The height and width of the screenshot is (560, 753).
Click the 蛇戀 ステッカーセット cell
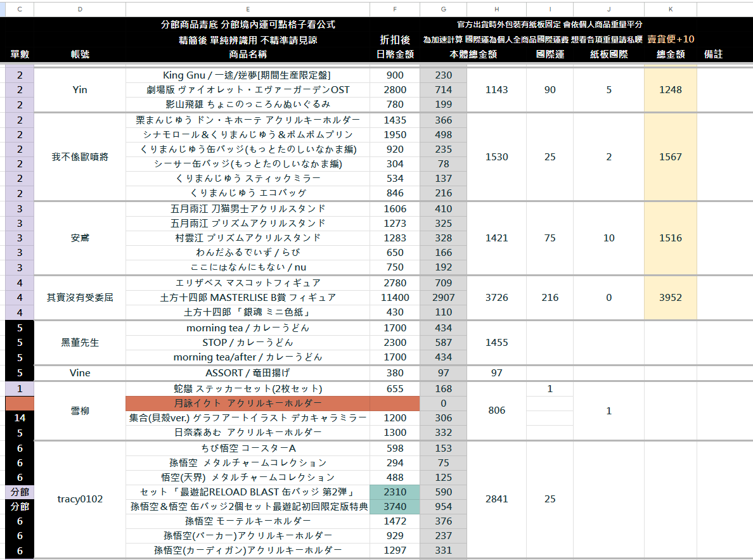(248, 389)
